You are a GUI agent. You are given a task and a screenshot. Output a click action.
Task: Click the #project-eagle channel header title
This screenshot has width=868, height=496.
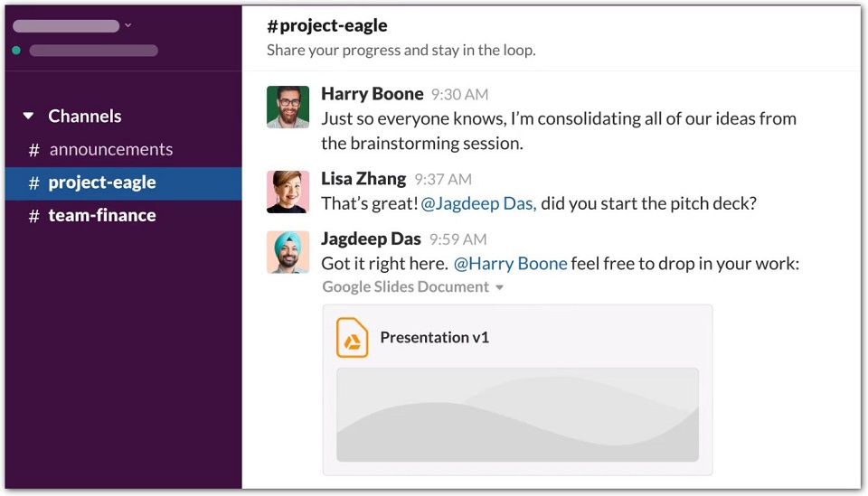(326, 26)
